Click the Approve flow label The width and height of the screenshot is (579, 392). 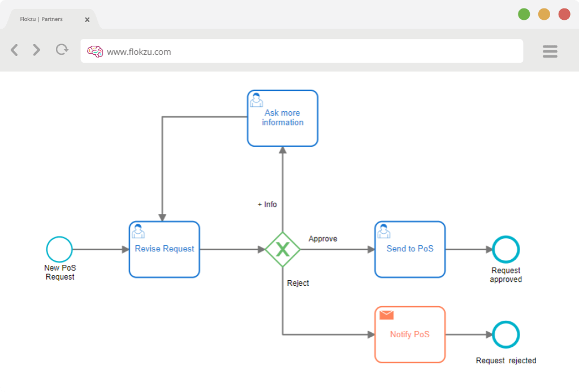pyautogui.click(x=323, y=238)
